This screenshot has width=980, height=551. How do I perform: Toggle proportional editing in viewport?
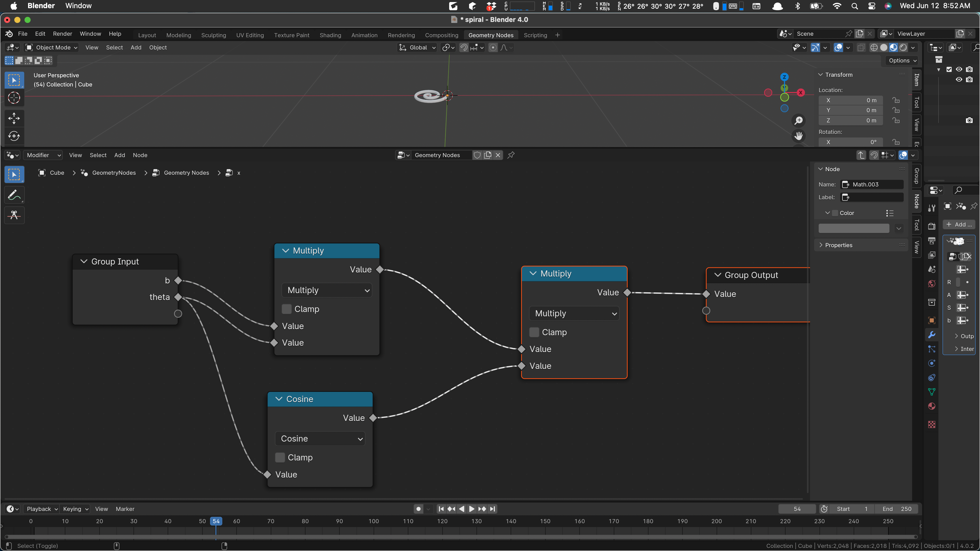pos(493,47)
